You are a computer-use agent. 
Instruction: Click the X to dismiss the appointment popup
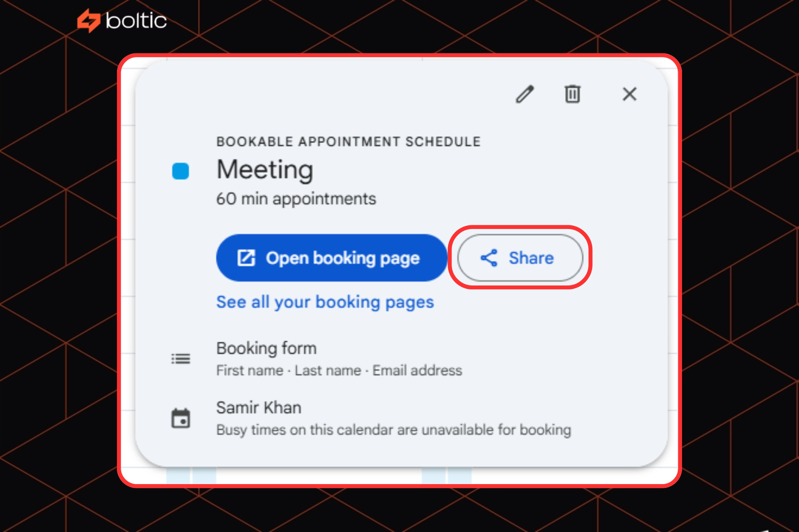629,94
